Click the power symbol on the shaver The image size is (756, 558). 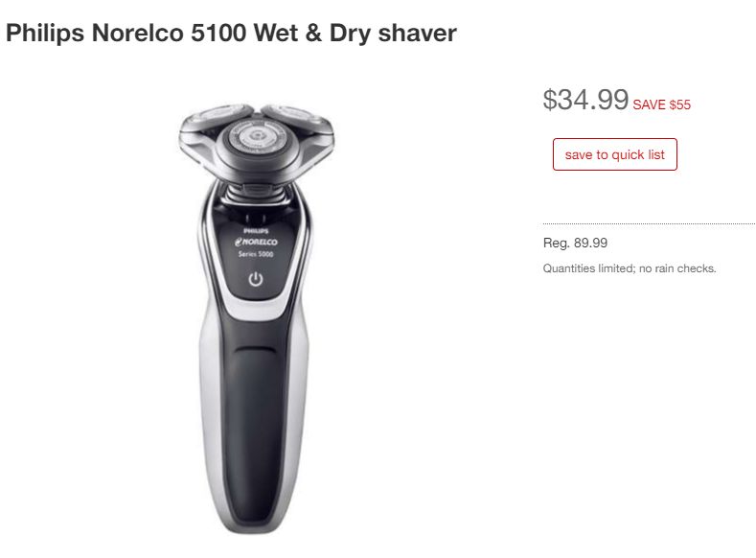256,279
